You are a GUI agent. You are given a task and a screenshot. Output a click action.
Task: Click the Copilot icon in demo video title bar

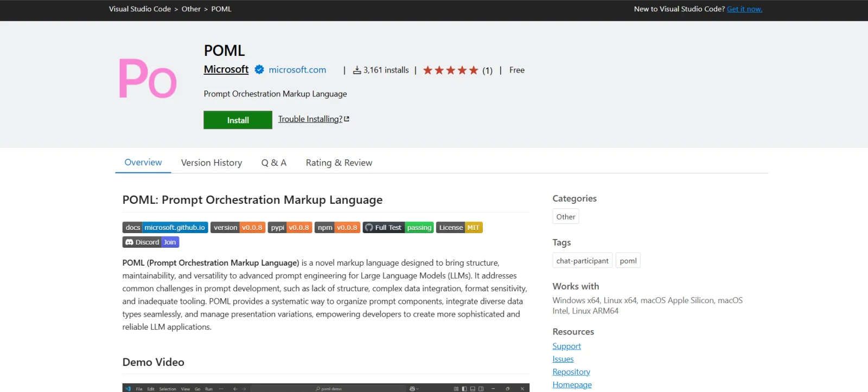pyautogui.click(x=412, y=389)
